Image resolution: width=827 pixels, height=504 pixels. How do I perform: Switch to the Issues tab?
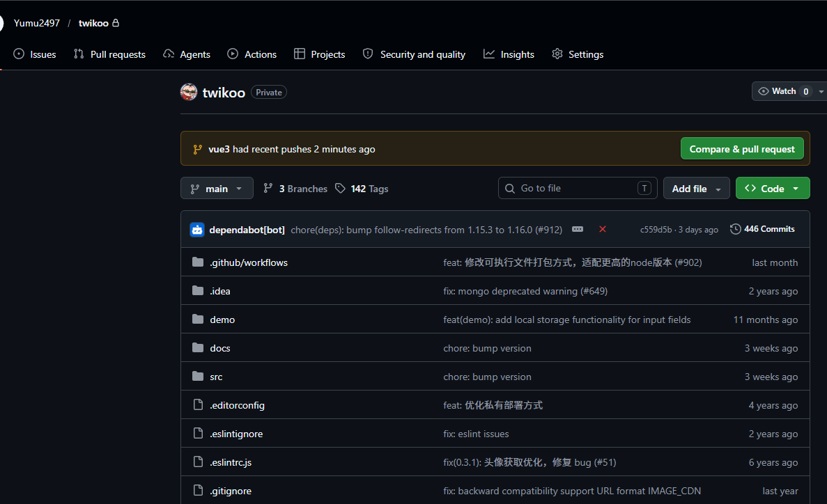(x=35, y=54)
